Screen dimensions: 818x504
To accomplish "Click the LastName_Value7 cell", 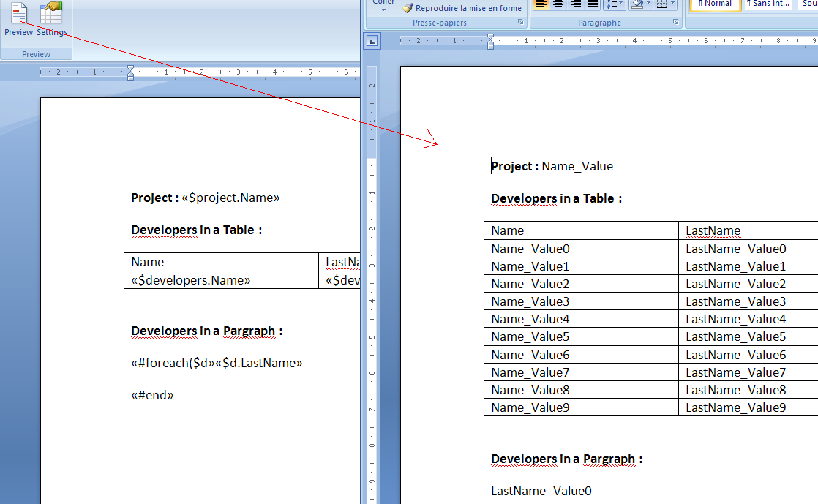I will click(748, 372).
